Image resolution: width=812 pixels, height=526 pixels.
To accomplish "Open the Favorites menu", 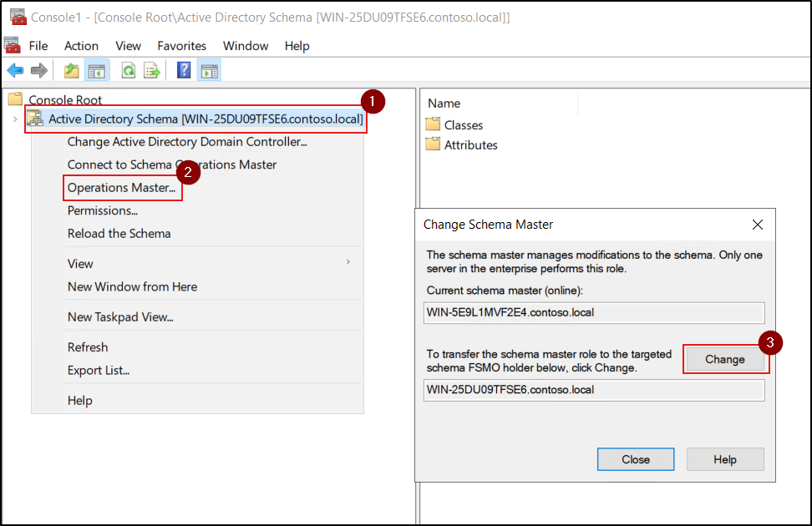I will pos(181,46).
